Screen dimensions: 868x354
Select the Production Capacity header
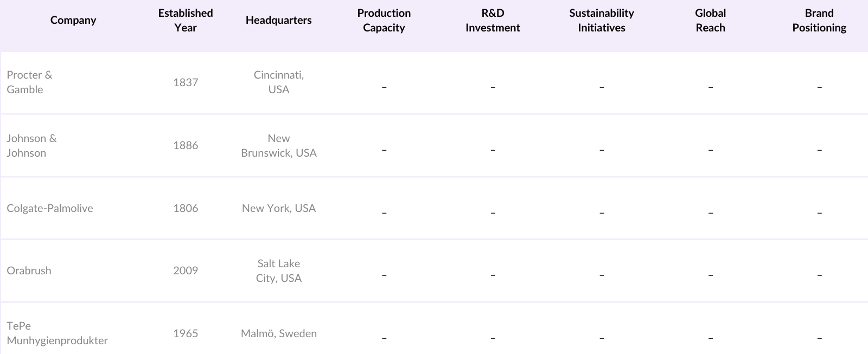tap(384, 21)
